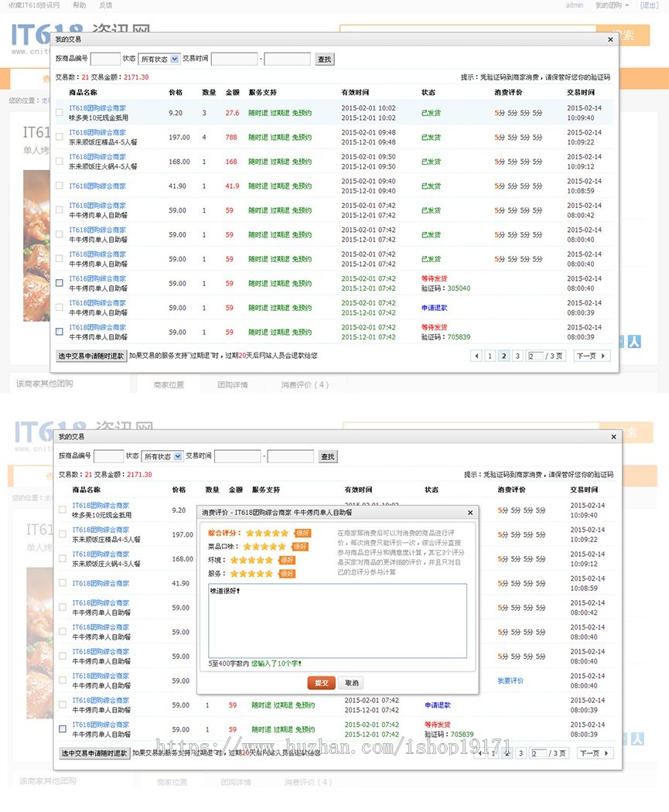Open merchant link above 东来顺饭庄精品4-5人餐, upper window
Screen dimensions: 669x812
point(97,132)
